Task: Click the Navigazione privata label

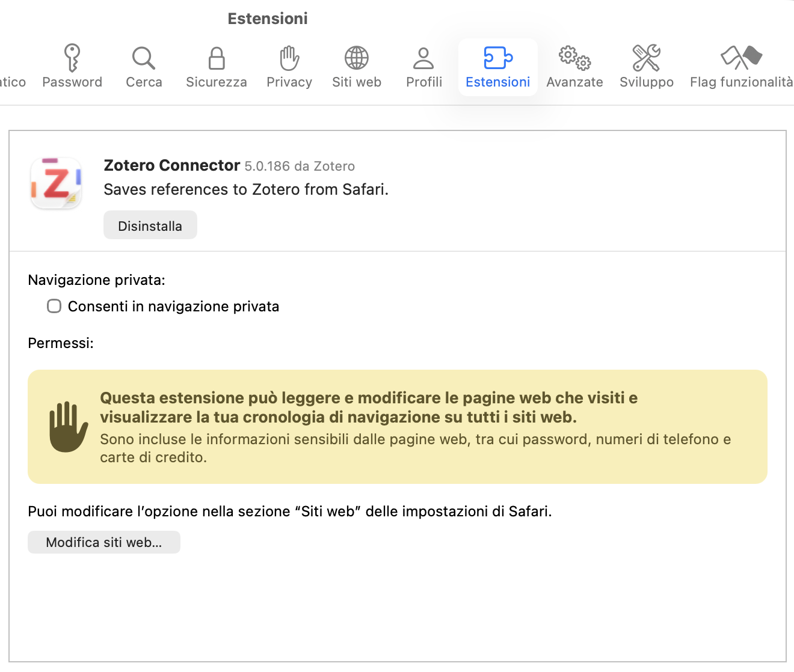Action: 96,280
